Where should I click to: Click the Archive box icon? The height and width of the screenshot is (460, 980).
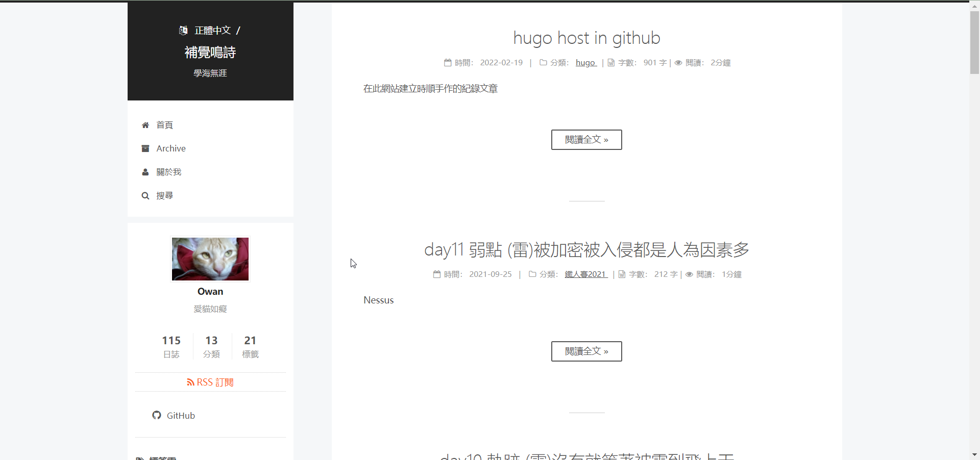click(145, 148)
